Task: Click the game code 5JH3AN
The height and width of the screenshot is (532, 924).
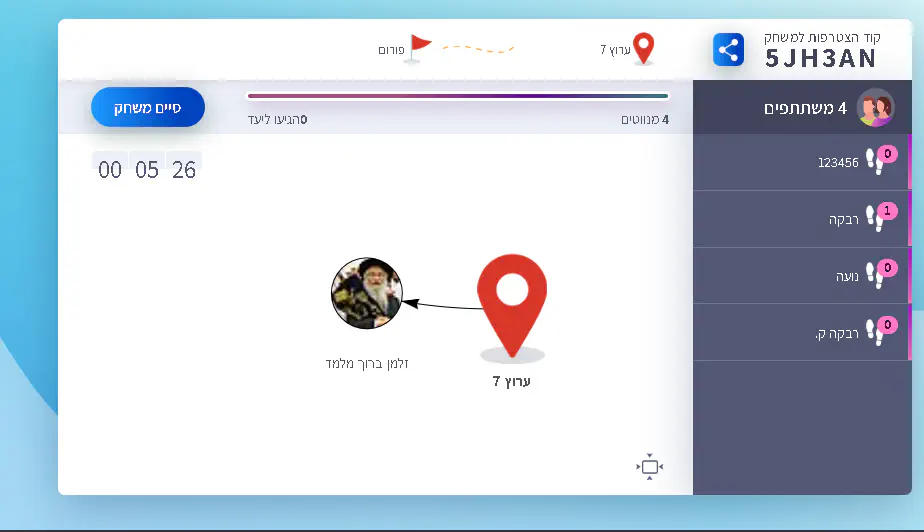Action: 821,58
